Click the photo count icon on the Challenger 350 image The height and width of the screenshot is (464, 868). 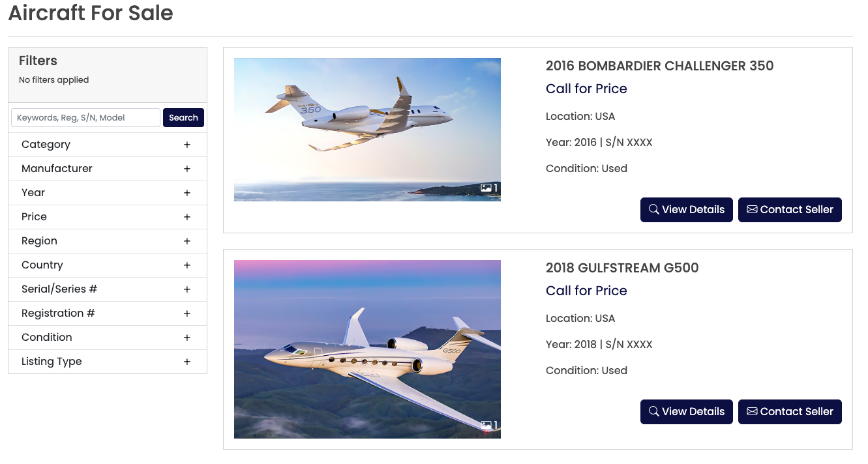[x=486, y=188]
